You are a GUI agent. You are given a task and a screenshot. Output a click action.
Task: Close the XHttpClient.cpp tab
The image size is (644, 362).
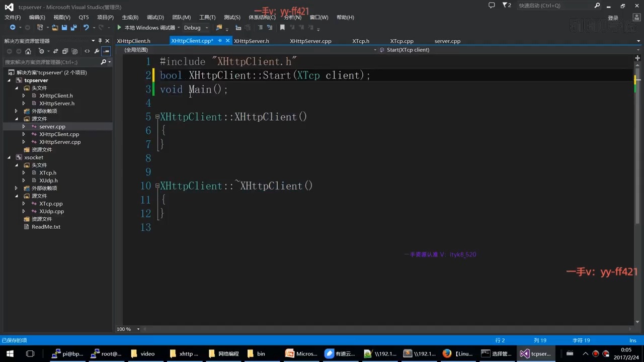227,41
